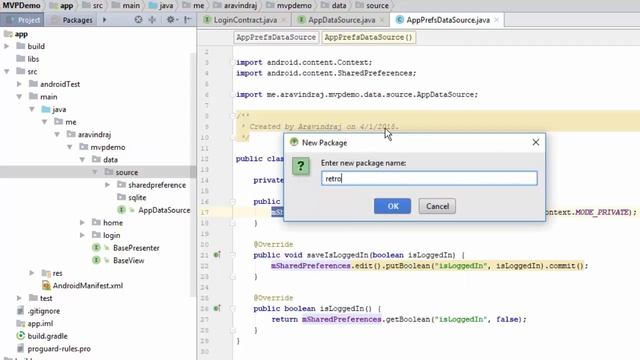Click AppPrefsDataSource() constructor breadcrumb
The height and width of the screenshot is (360, 640).
[368, 37]
